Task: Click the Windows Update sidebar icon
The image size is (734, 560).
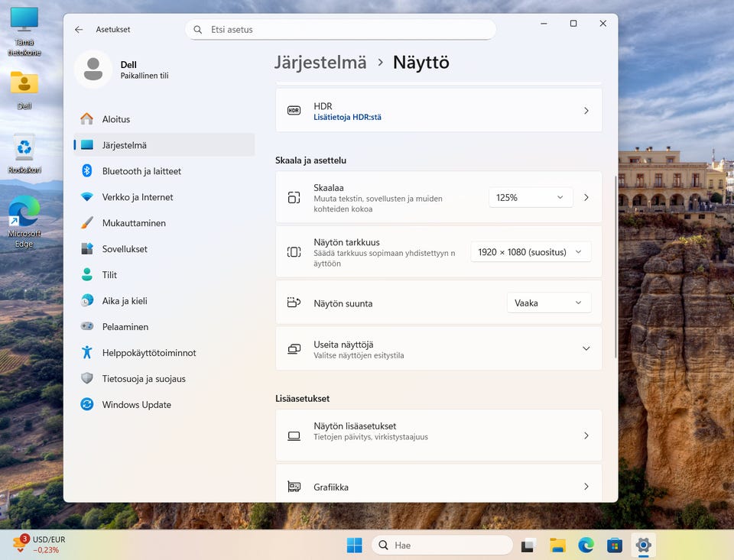Action: click(x=87, y=405)
